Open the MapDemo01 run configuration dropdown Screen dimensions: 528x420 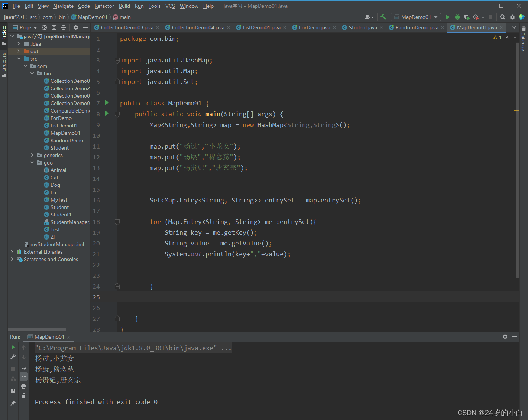[416, 17]
